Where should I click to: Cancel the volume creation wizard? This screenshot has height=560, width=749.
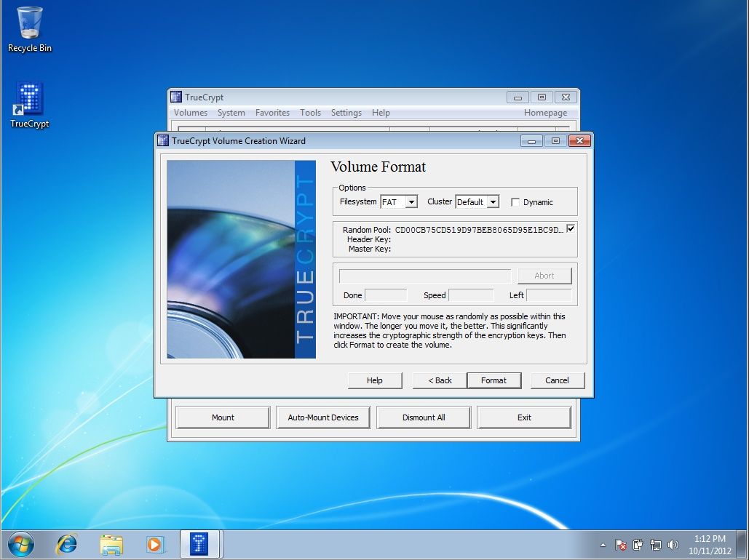click(558, 380)
